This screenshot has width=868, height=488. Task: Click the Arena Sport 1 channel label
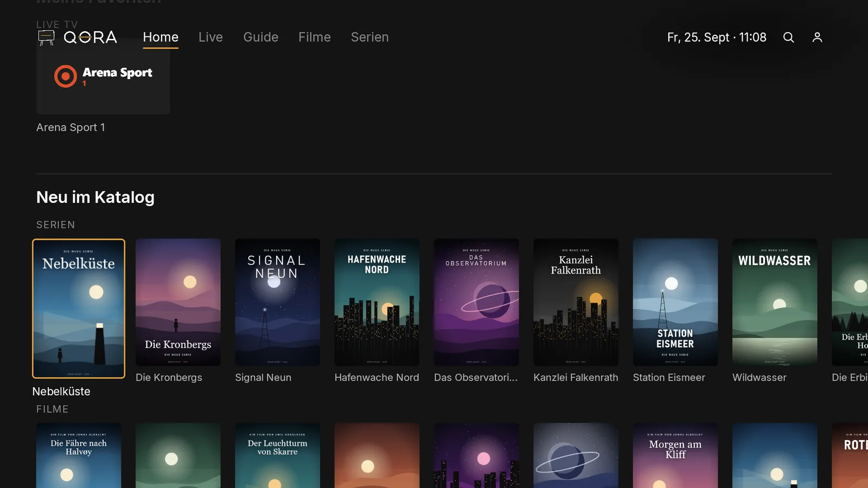pyautogui.click(x=71, y=127)
